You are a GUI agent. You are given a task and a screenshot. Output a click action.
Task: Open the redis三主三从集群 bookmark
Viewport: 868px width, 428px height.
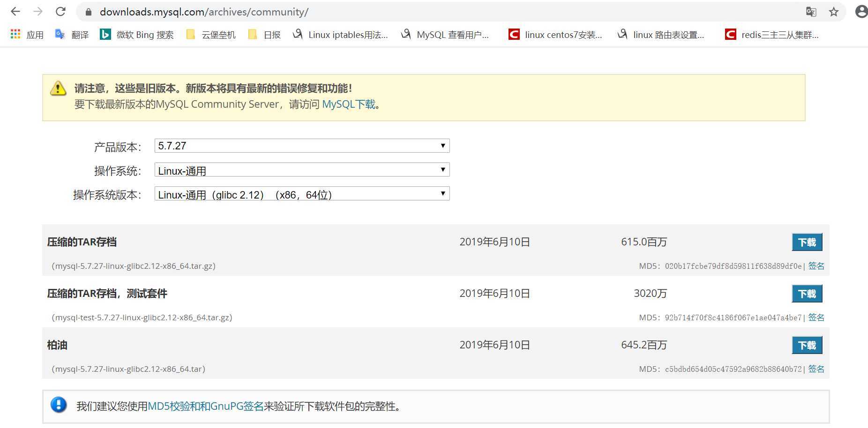point(772,35)
